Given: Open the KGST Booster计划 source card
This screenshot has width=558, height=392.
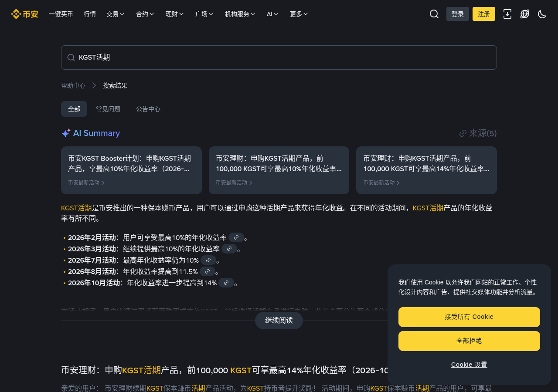Looking at the screenshot, I should [x=131, y=170].
